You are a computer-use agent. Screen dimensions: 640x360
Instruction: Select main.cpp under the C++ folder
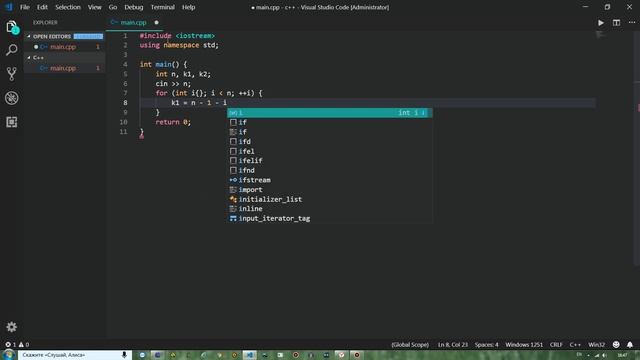(x=63, y=68)
